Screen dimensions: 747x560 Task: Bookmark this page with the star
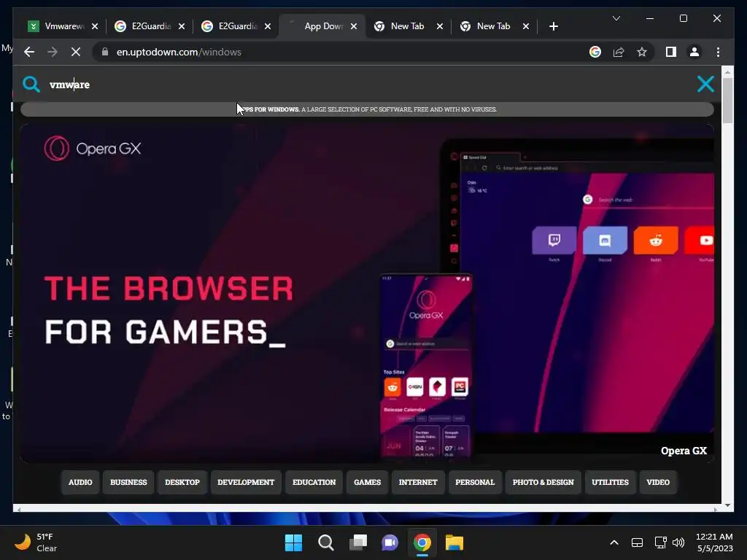[x=642, y=52]
